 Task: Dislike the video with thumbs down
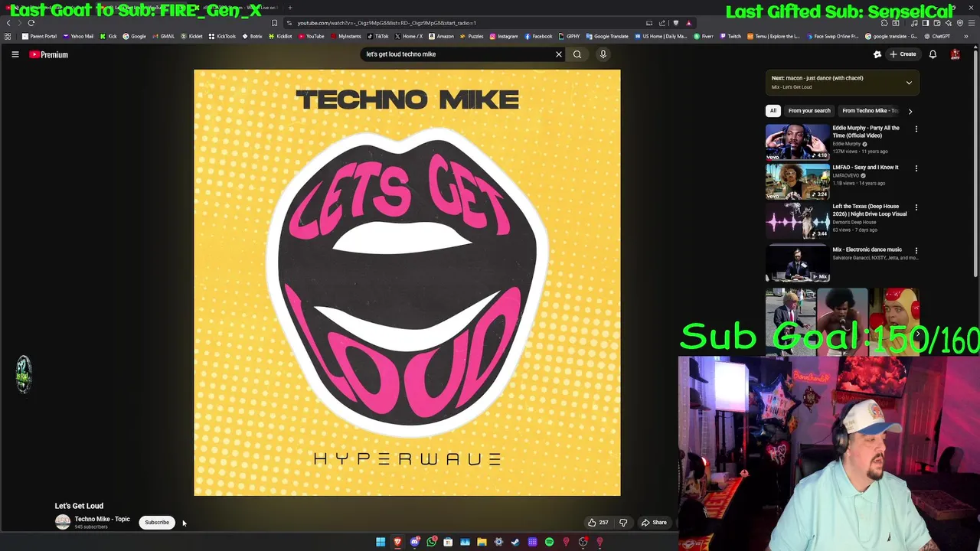point(623,523)
